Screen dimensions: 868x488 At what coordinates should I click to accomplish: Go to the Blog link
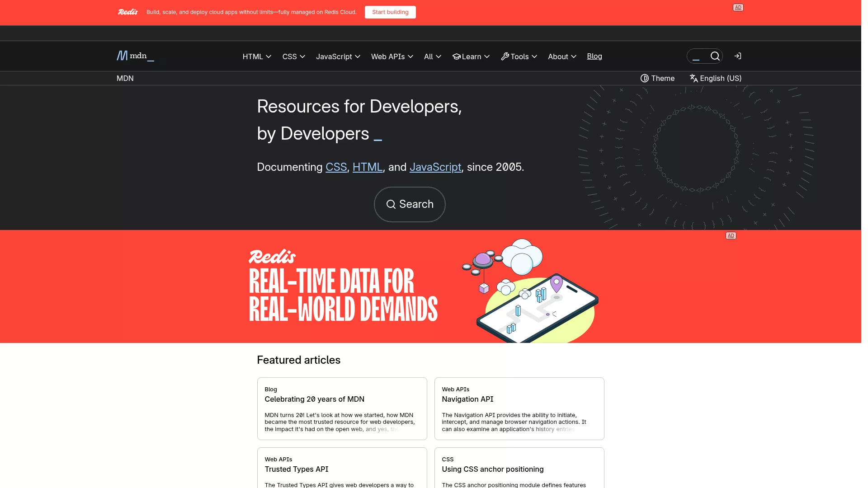click(594, 56)
